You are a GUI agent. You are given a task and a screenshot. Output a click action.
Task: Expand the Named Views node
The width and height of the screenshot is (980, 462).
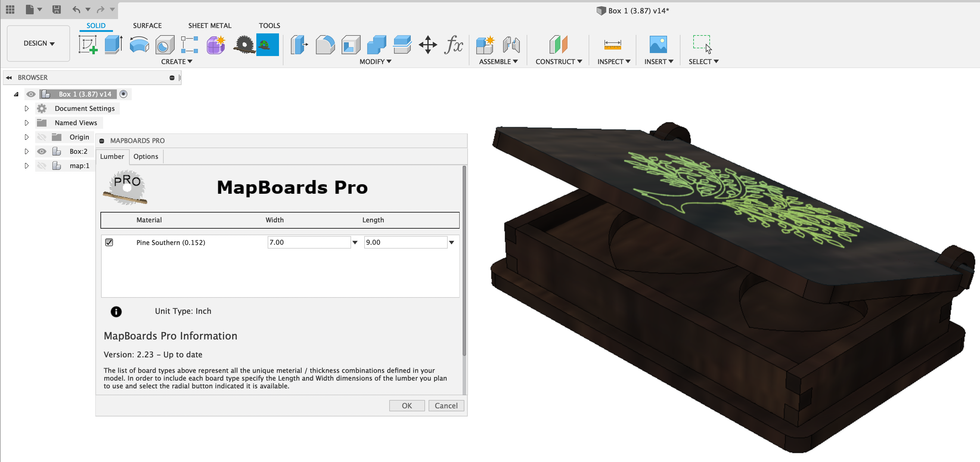pos(27,123)
